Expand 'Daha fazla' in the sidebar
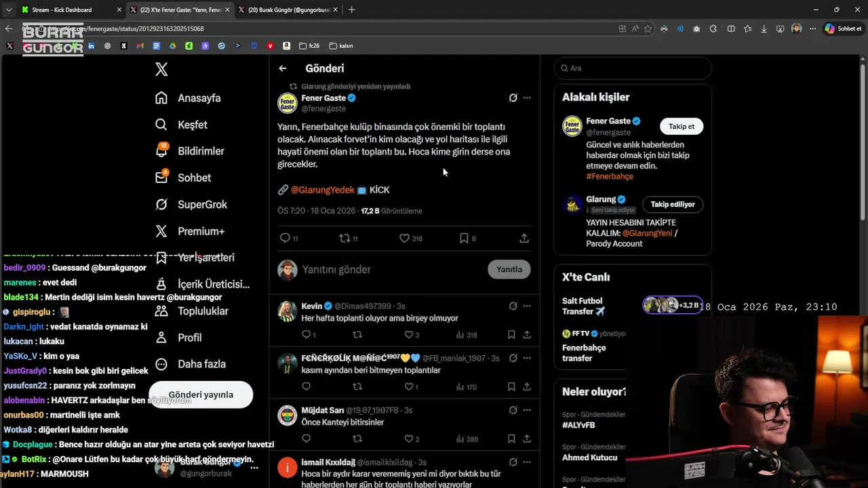This screenshot has height=488, width=868. pos(191,364)
